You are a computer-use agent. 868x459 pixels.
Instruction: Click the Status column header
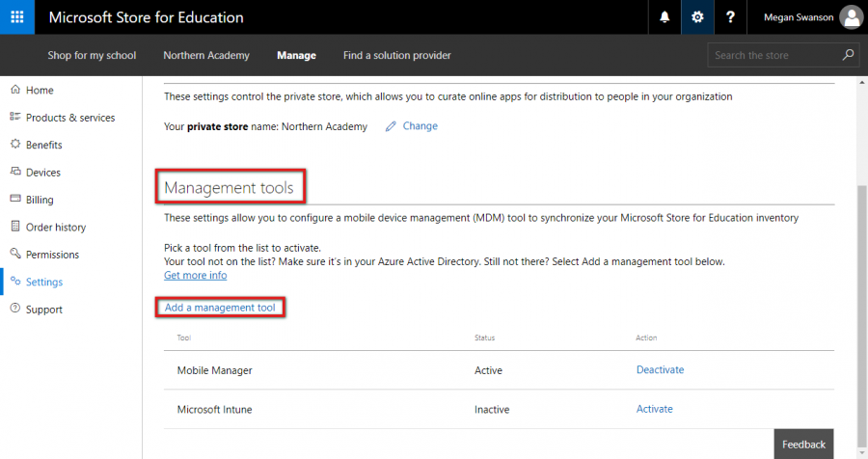pos(484,337)
